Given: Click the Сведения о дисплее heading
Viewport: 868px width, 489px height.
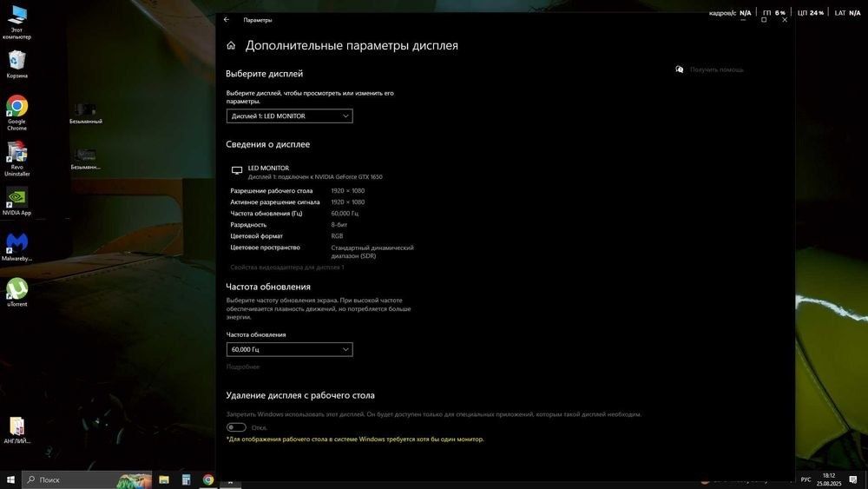Looking at the screenshot, I should pyautogui.click(x=268, y=144).
